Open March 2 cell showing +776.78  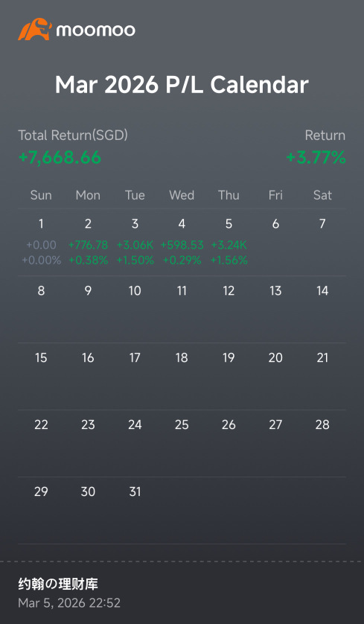pyautogui.click(x=88, y=242)
